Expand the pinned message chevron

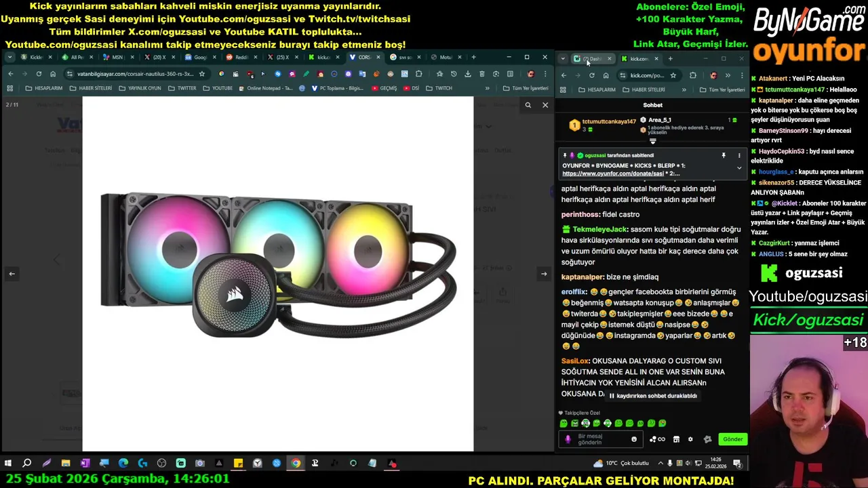pos(739,167)
